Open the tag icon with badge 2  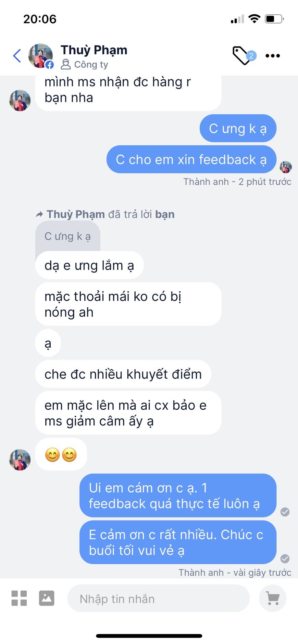243,55
